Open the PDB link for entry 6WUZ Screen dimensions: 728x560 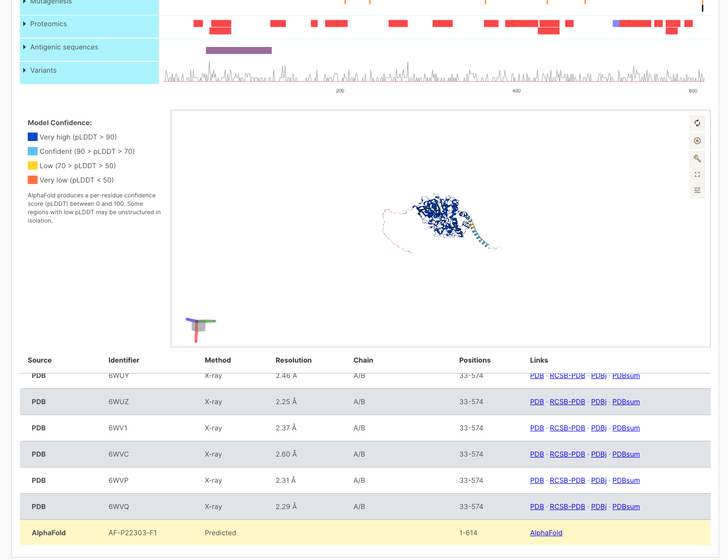537,402
